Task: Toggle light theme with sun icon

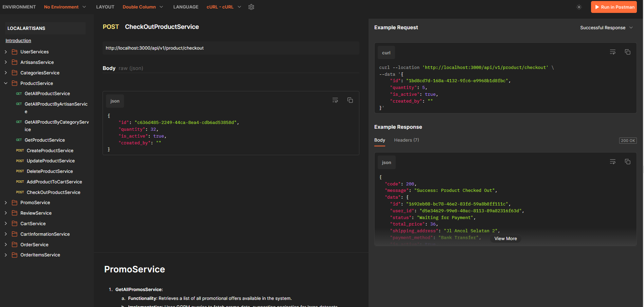Action: tap(579, 7)
